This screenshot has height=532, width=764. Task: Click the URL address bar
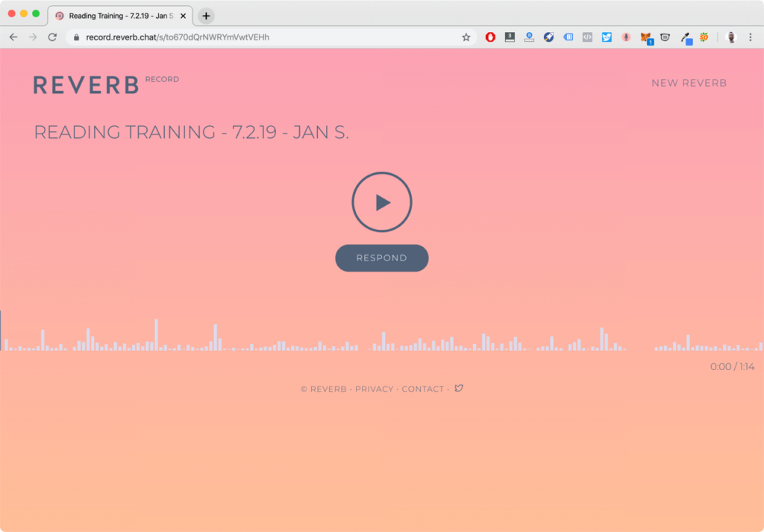click(269, 37)
